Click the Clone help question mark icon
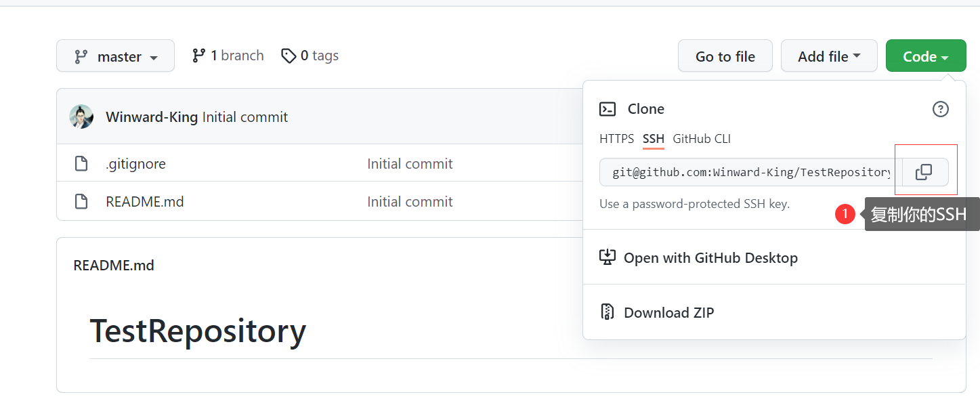Image resolution: width=980 pixels, height=420 pixels. pos(940,109)
